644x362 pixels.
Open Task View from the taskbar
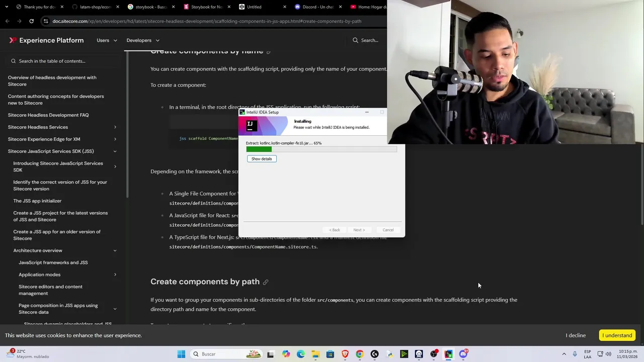click(x=271, y=354)
